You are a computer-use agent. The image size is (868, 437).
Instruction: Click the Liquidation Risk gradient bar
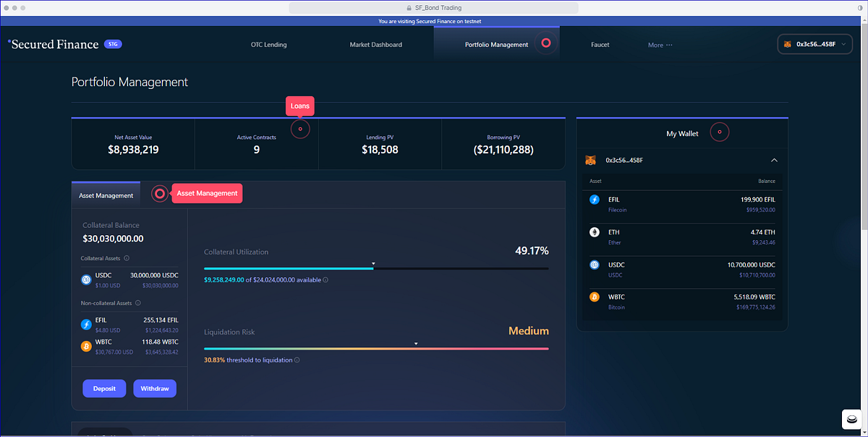(x=376, y=349)
